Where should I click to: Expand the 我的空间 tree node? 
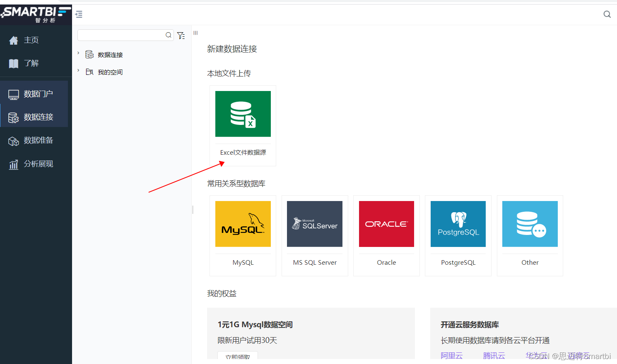pos(78,70)
